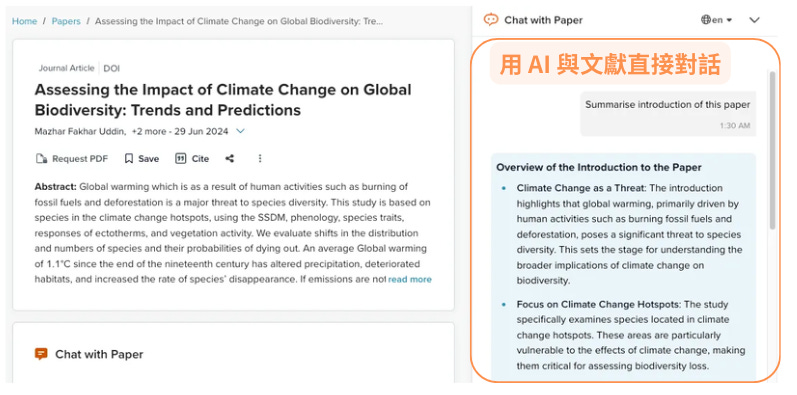Click the truncated paper title breadcrumb
The width and height of the screenshot is (797, 395).
(239, 21)
